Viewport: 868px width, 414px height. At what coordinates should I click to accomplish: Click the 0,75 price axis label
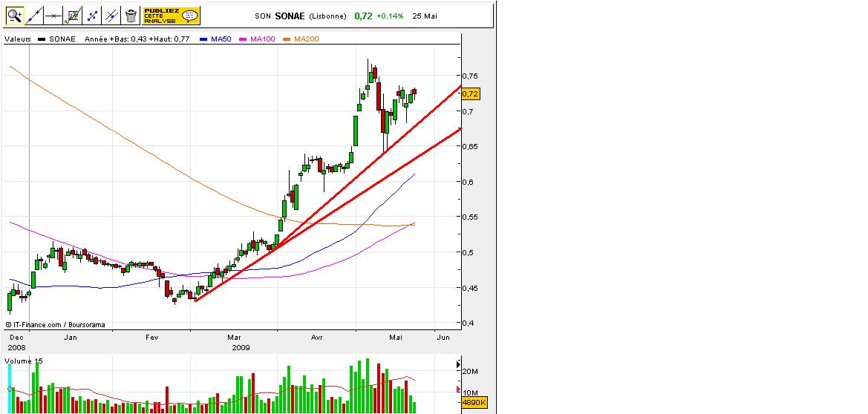pos(471,76)
